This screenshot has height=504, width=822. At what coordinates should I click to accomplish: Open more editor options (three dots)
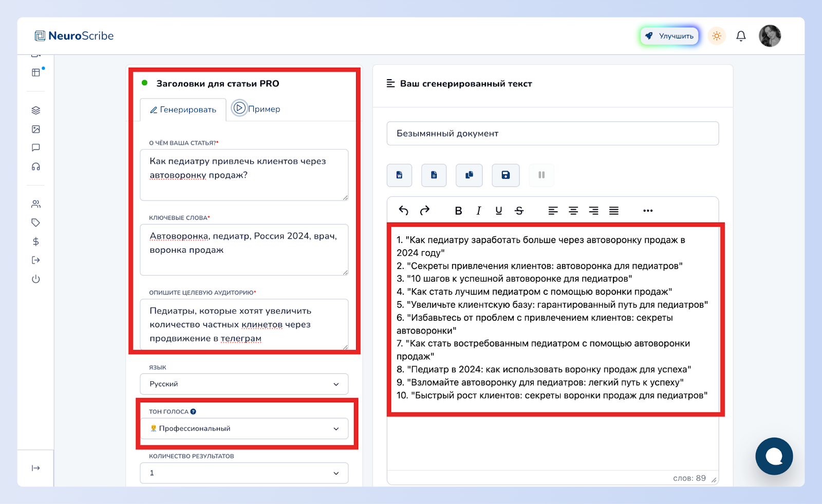(x=648, y=211)
